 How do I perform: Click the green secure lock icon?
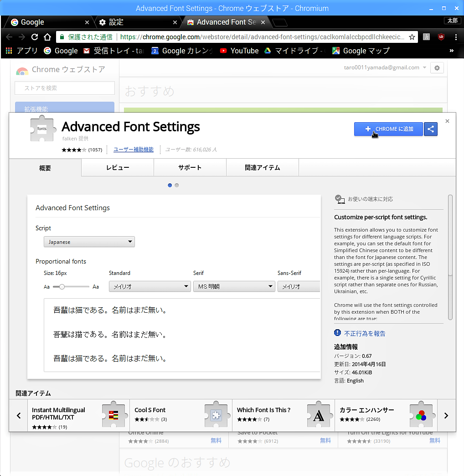point(62,37)
